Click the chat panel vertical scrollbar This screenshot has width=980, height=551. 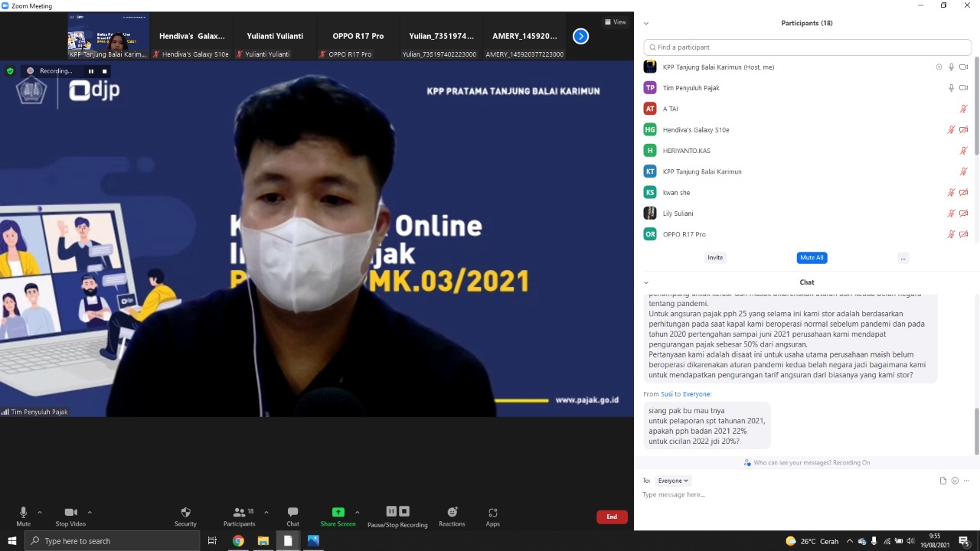click(975, 430)
